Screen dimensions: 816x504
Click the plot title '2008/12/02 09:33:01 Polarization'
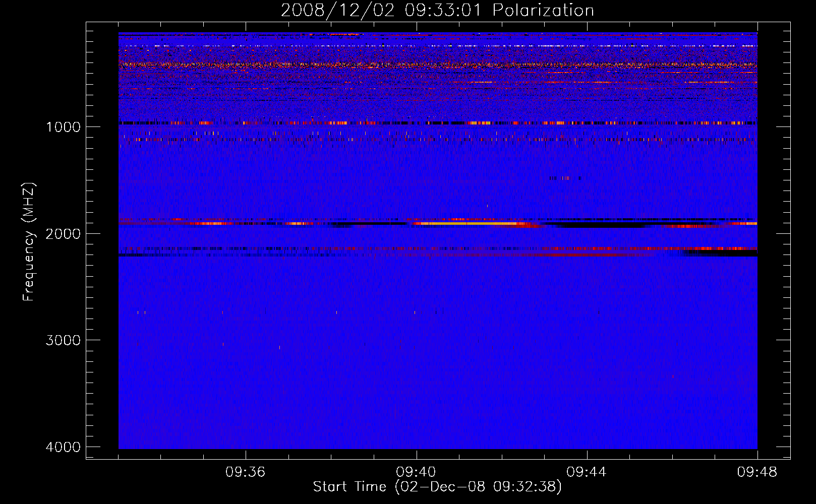click(x=437, y=11)
